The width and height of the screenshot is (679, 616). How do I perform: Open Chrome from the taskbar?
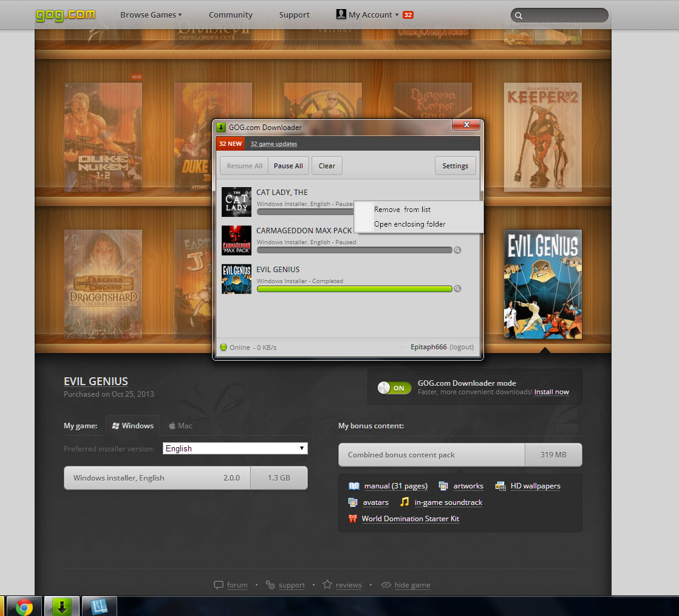[x=24, y=606]
